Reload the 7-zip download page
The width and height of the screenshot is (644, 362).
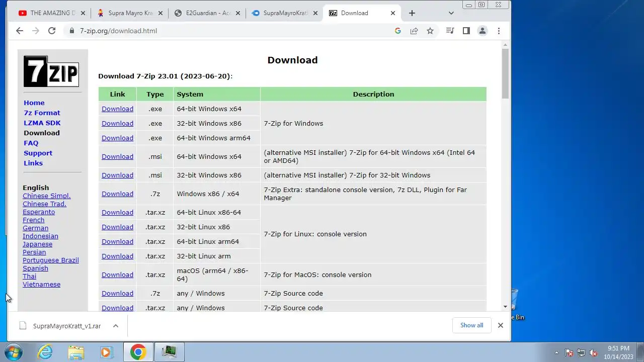(x=52, y=31)
